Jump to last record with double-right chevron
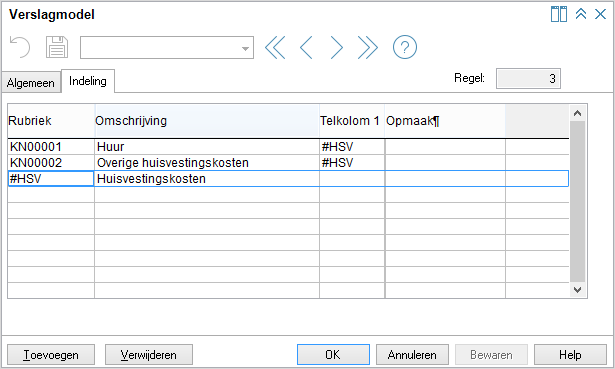 [368, 47]
